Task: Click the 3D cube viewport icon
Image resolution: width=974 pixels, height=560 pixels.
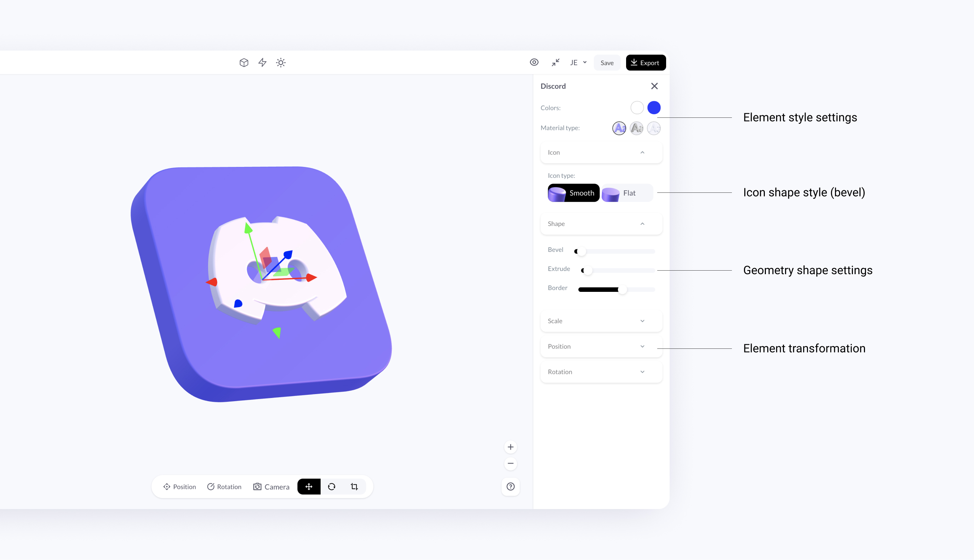Action: (243, 62)
